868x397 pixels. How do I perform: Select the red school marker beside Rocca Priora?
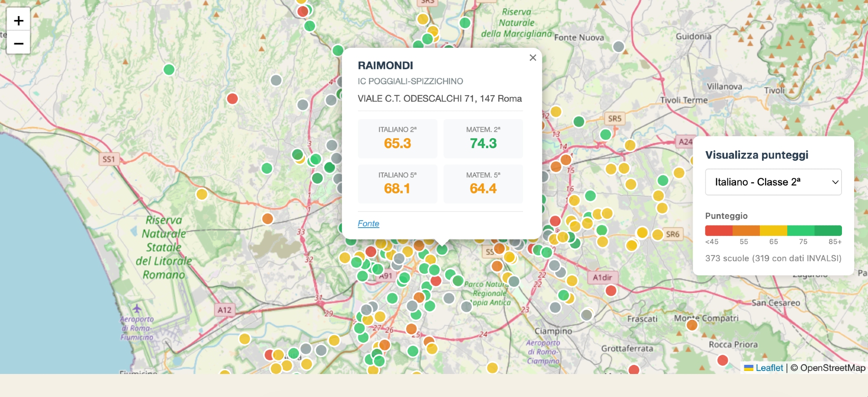(723, 360)
